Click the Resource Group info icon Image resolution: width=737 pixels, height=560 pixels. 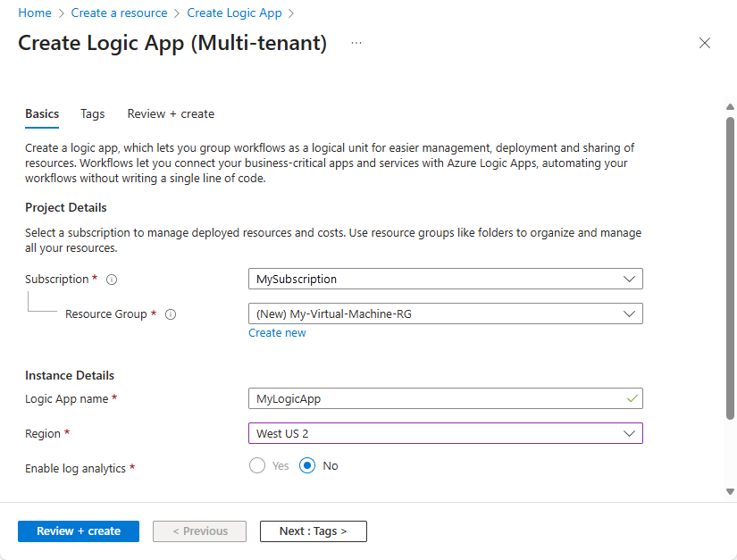tap(170, 313)
